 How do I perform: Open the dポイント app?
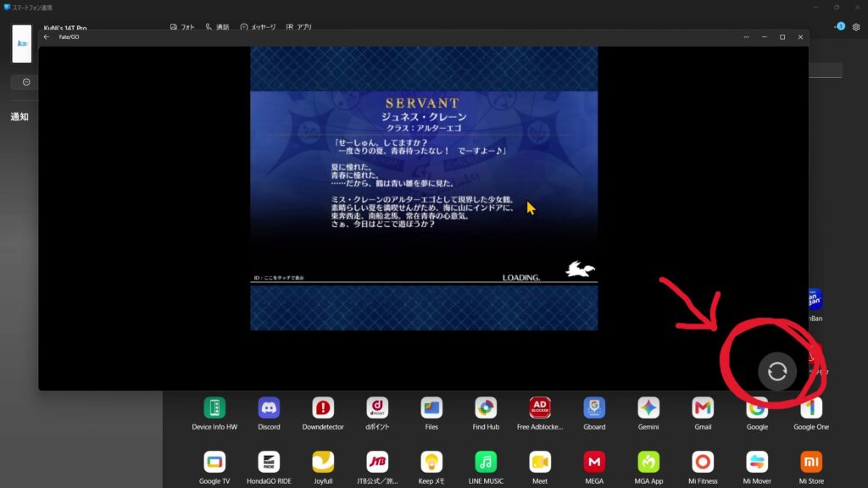(377, 413)
